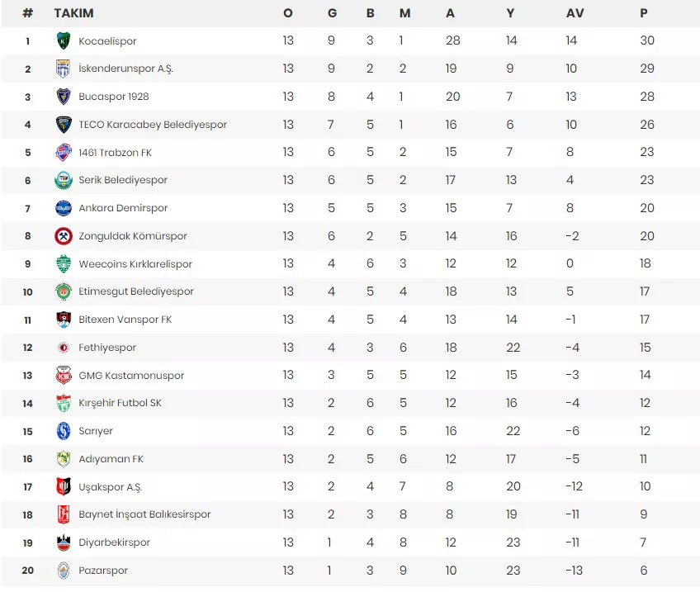Image resolution: width=700 pixels, height=592 pixels.
Task: Select the Sarıyer club crest
Action: coord(64,431)
